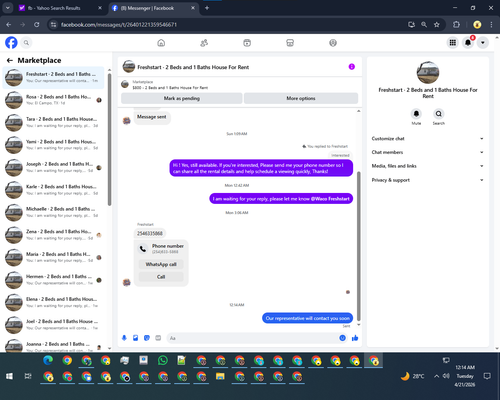The width and height of the screenshot is (500, 400).
Task: Choose a GIF icon in composer
Action: 158,338
